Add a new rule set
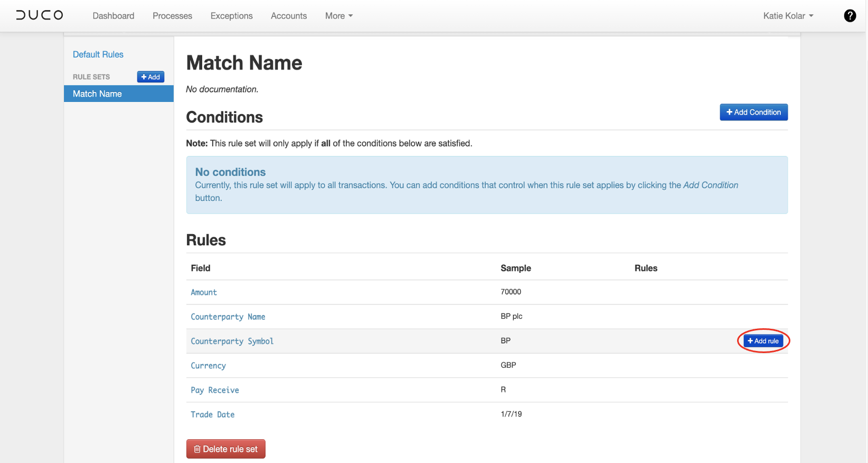The image size is (868, 463). [150, 77]
